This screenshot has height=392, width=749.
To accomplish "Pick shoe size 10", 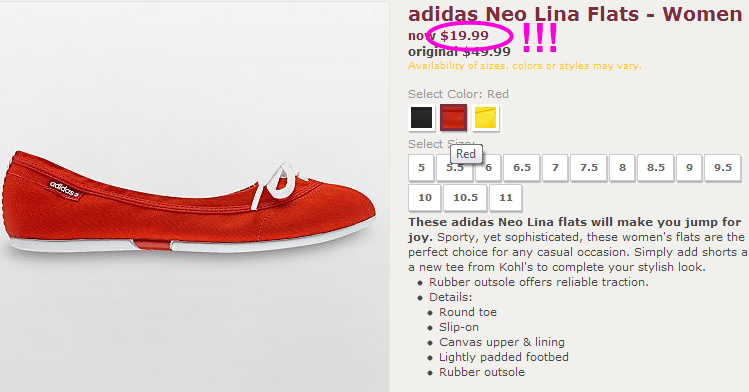I will [x=425, y=198].
